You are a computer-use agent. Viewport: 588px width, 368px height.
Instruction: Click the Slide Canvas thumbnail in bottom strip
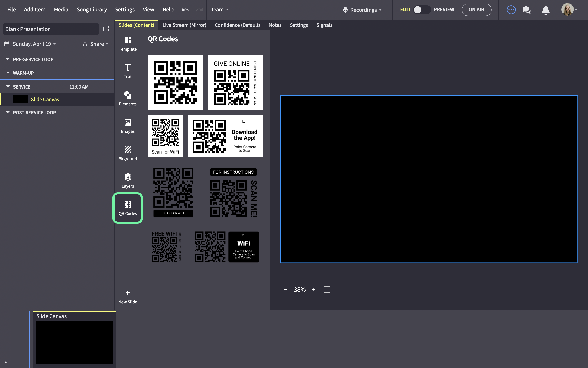(74, 342)
